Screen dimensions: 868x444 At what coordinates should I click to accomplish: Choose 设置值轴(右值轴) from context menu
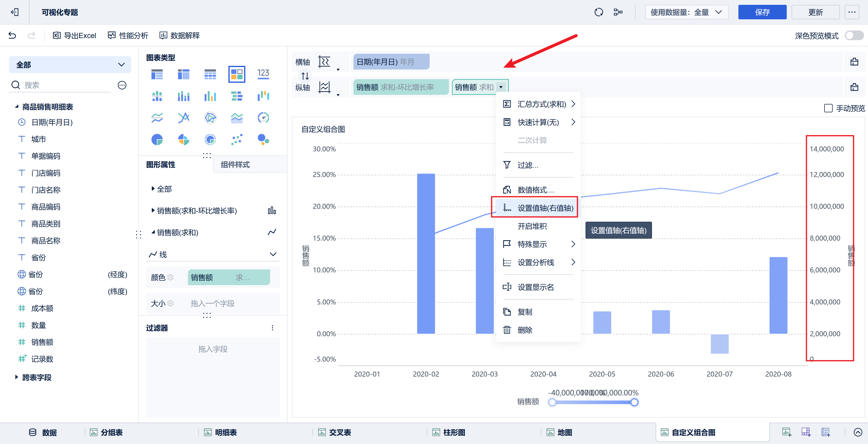[x=544, y=208]
